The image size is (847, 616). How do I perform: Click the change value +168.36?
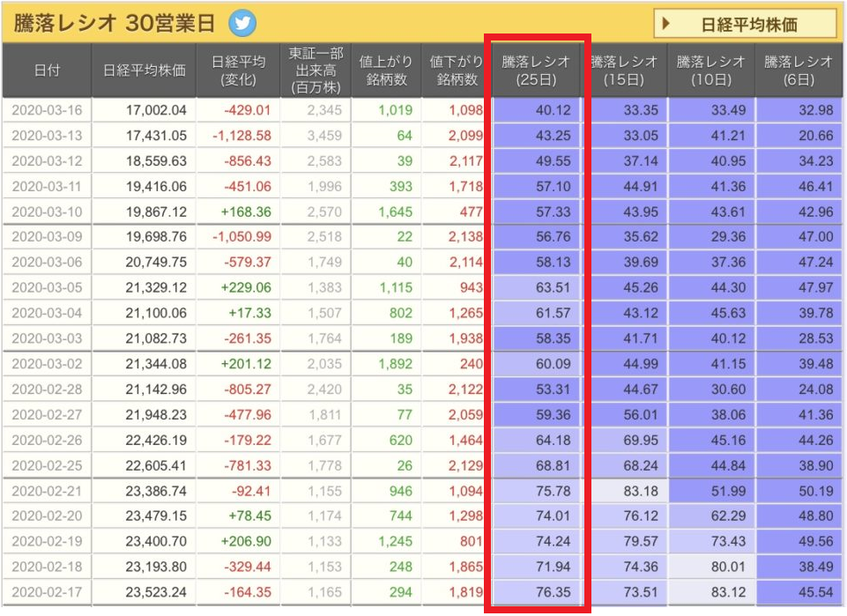[246, 212]
